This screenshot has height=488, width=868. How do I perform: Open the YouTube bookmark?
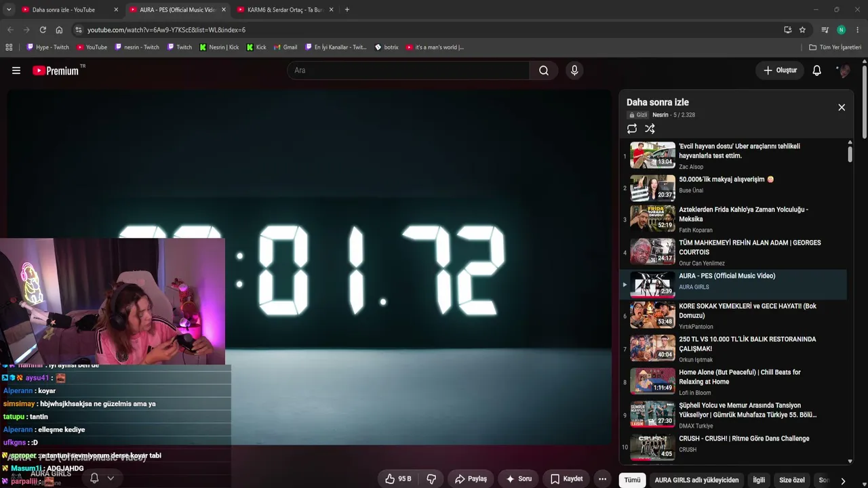[92, 47]
